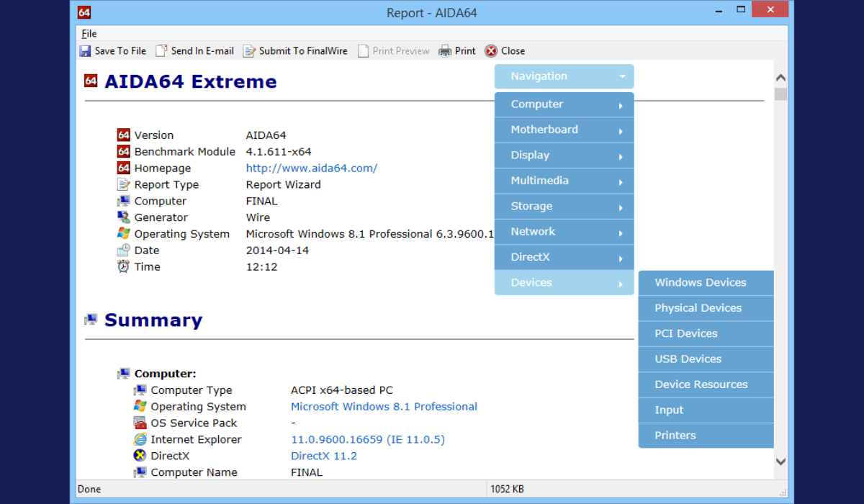This screenshot has width=864, height=504.
Task: Click the 1052 KB status bar entry
Action: tap(508, 489)
